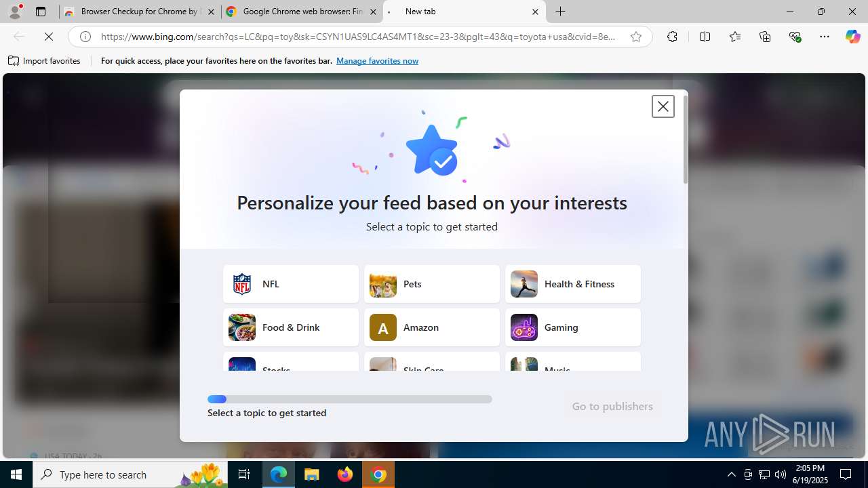Screen dimensions: 868x488
Task: Close the Google Chrome web browser tab
Action: click(x=373, y=12)
